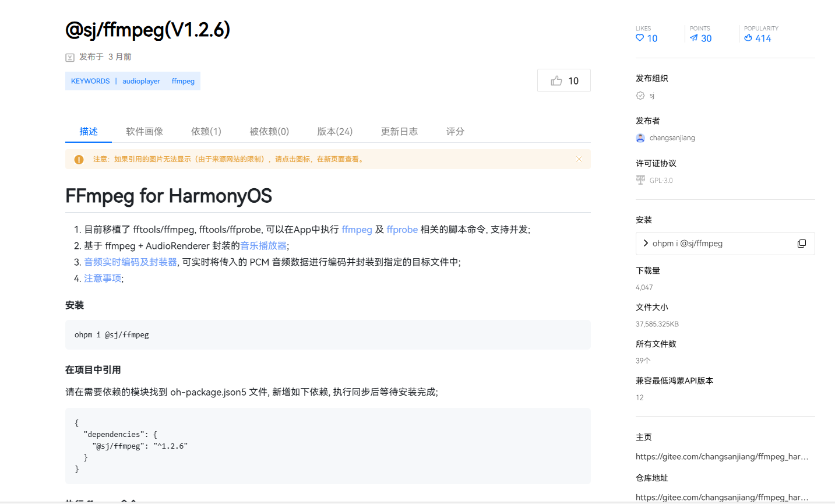This screenshot has width=835, height=504.
Task: Open the 版本(24) versions tab
Action: pyautogui.click(x=334, y=132)
